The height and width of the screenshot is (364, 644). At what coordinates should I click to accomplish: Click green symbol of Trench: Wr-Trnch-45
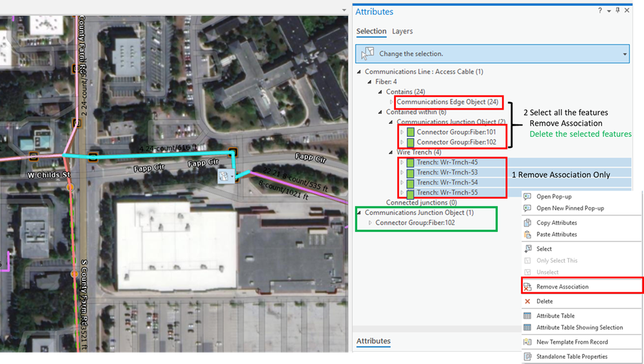410,163
